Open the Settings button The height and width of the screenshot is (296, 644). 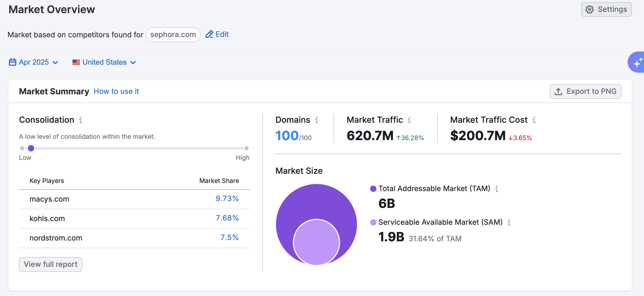point(606,9)
